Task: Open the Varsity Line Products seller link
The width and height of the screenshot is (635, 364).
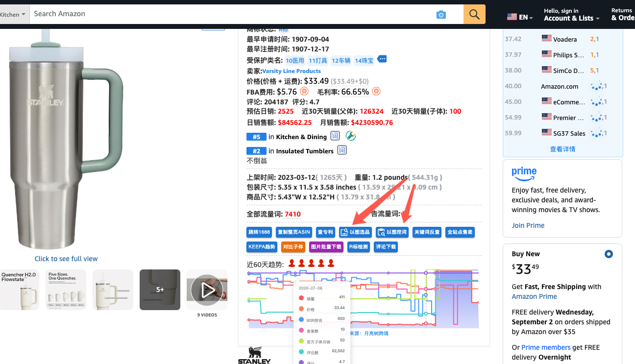Action: (x=292, y=71)
